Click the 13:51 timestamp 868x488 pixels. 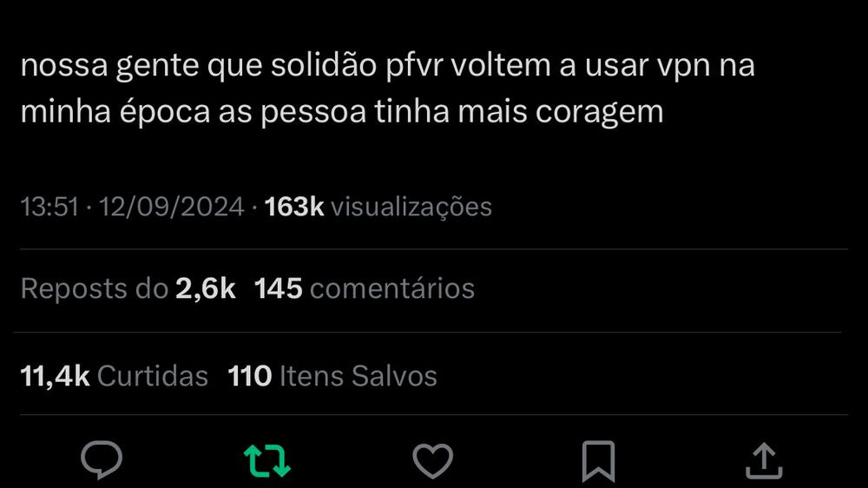[49, 208]
